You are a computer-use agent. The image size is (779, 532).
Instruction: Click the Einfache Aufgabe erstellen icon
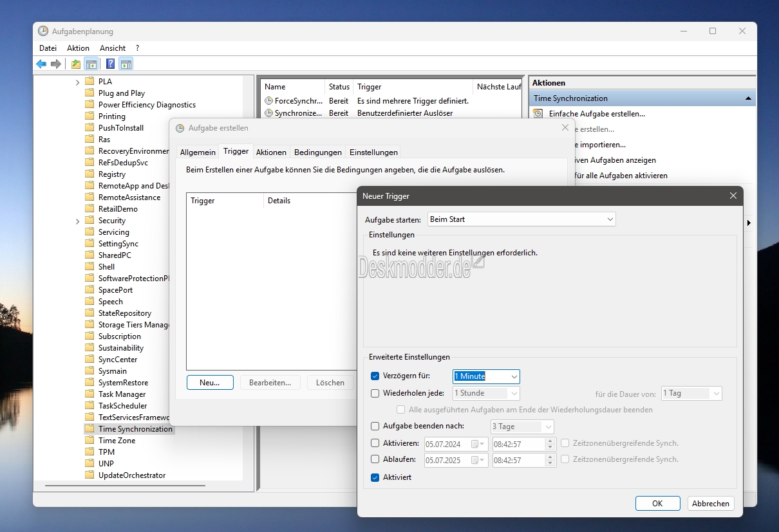coord(538,114)
